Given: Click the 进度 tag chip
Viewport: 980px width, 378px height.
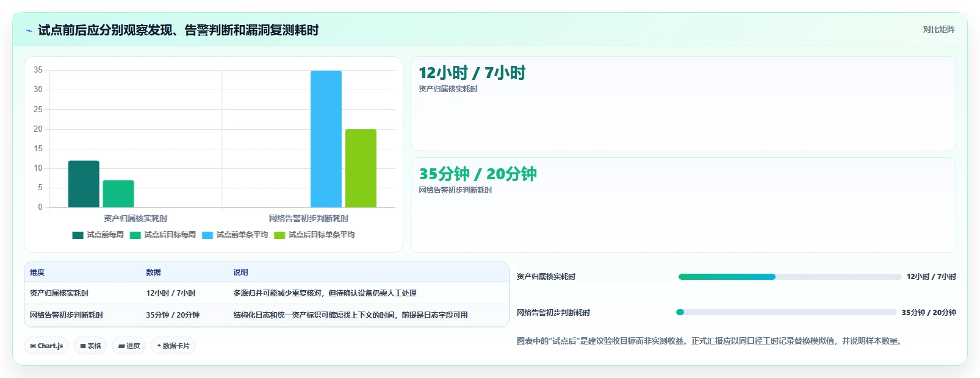Looking at the screenshot, I should click(129, 346).
